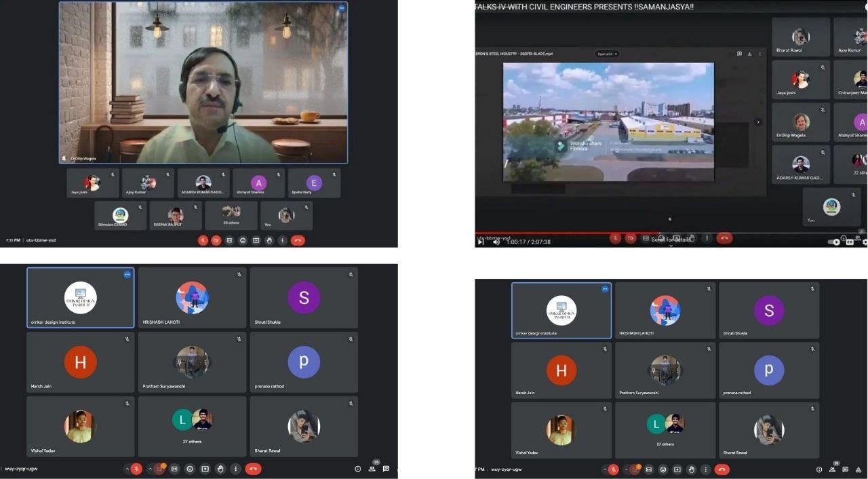This screenshot has width=868, height=479.
Task: Open the chat panel in the lower-right screenshot
Action: coord(847,470)
